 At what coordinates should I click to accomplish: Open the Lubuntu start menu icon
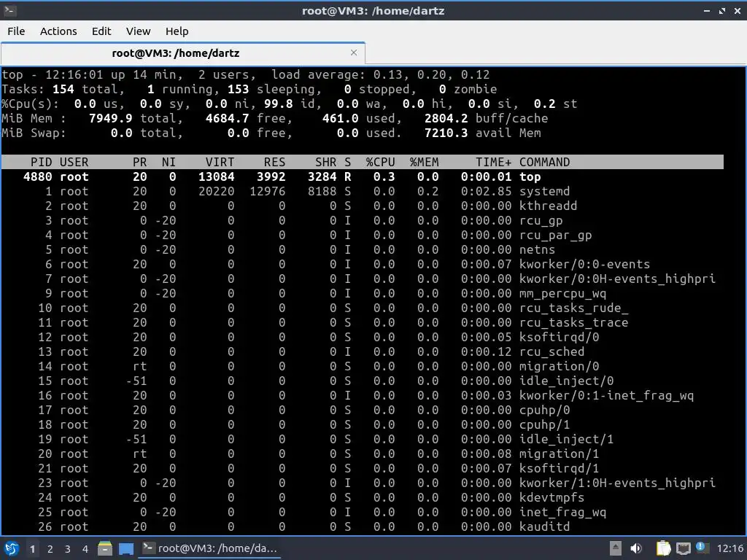[x=12, y=548]
